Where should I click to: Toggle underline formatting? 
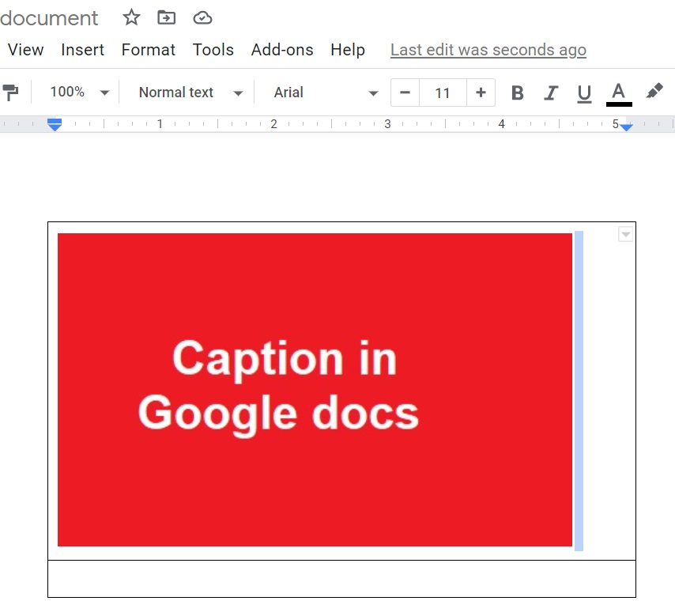click(x=584, y=93)
